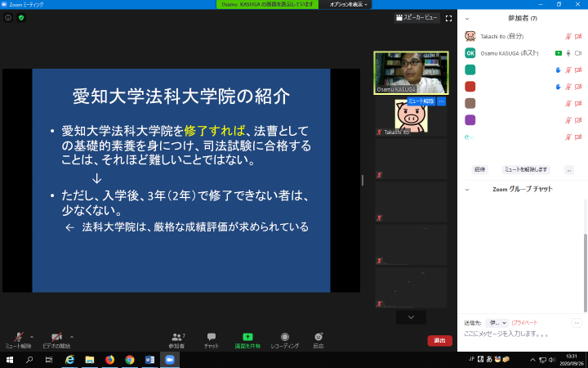
Task: Click the green Share Screen (画面を共有) icon
Action: [247, 337]
